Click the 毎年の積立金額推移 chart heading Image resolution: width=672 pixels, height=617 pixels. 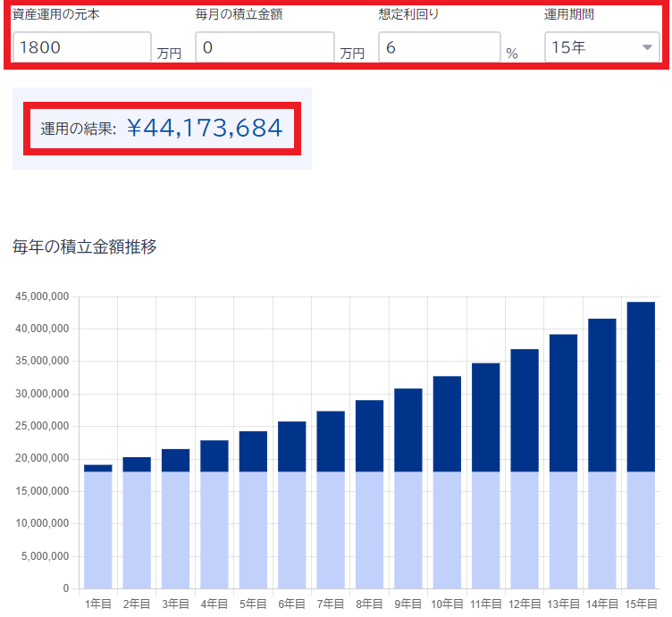click(x=85, y=247)
